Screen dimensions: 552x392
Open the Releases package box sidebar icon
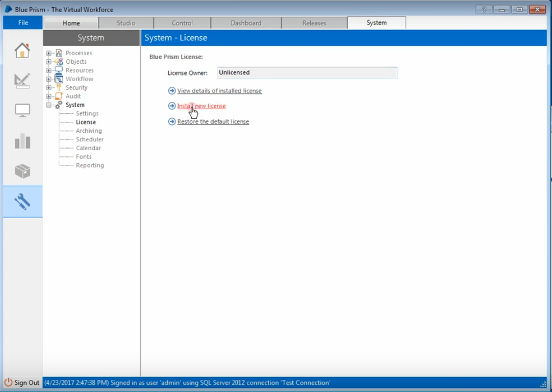(22, 171)
